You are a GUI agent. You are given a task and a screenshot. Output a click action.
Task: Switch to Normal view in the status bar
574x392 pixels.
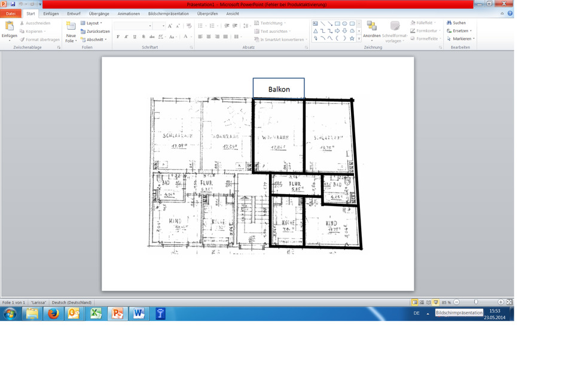[414, 302]
